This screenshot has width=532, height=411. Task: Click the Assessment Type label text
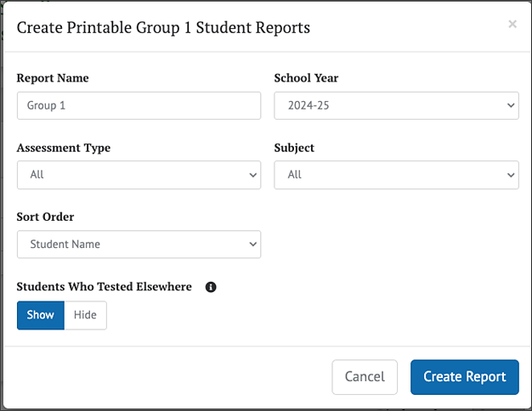pyautogui.click(x=64, y=148)
